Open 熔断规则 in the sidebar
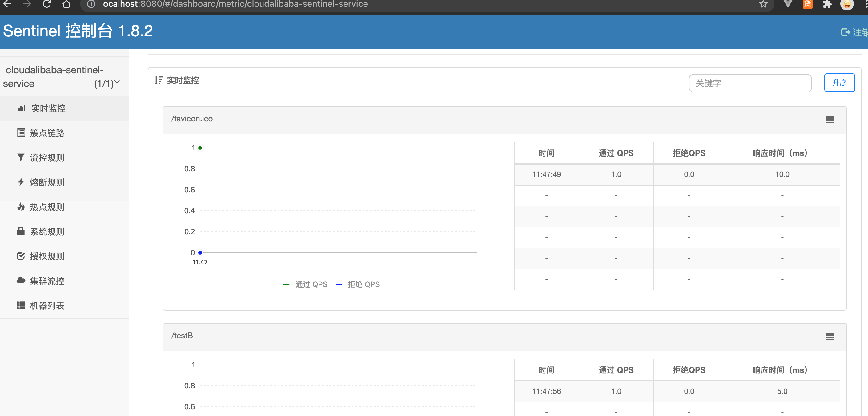 click(64, 182)
